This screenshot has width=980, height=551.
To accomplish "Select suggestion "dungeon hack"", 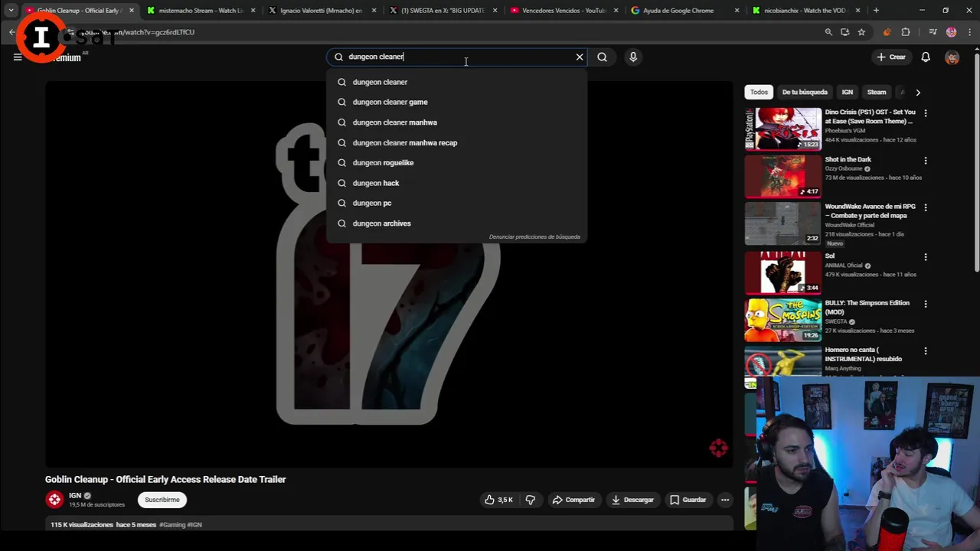I will point(456,183).
